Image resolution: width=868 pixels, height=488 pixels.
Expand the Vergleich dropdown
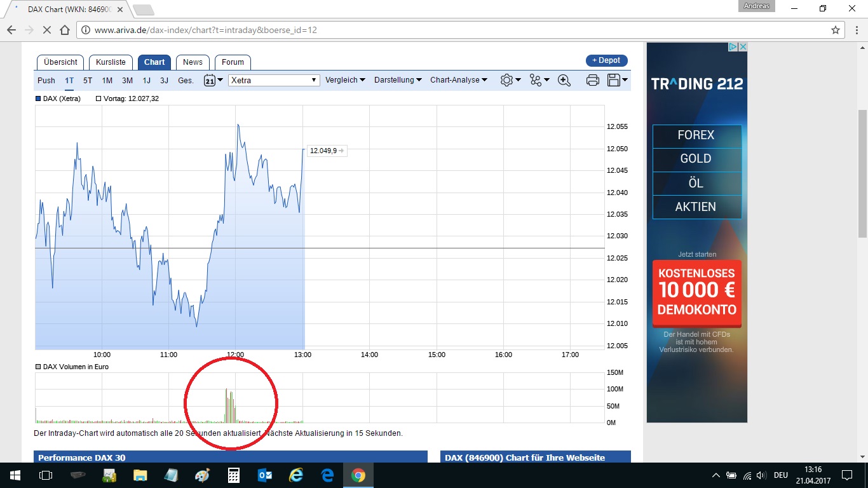(345, 80)
